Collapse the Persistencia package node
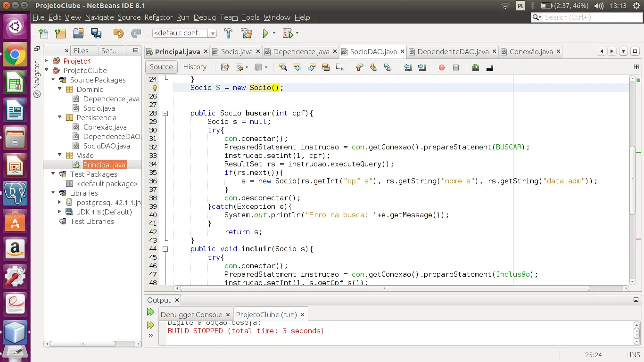 click(x=60, y=117)
